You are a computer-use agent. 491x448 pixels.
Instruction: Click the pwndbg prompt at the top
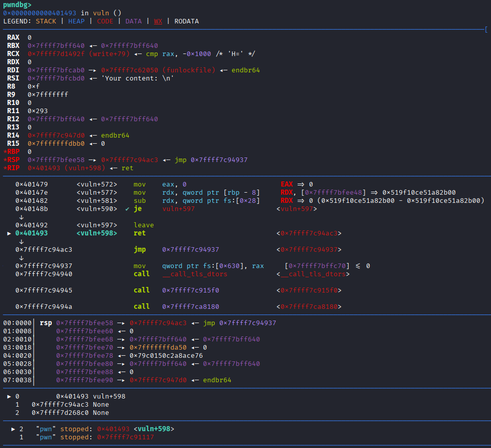[x=16, y=5]
